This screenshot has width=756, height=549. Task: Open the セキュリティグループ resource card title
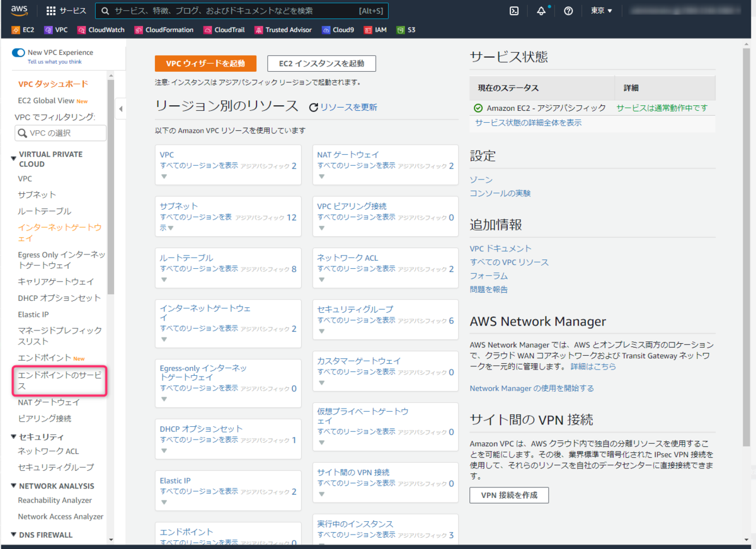coord(355,309)
